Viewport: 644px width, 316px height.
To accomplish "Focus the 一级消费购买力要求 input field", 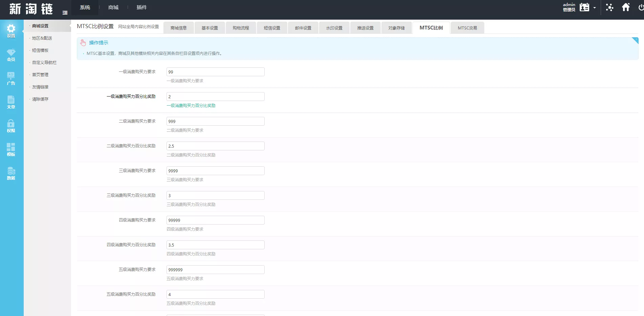I will click(215, 72).
